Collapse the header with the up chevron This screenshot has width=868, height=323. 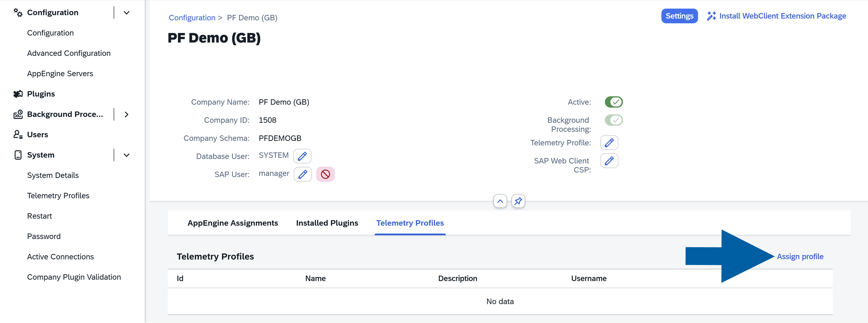click(x=500, y=201)
